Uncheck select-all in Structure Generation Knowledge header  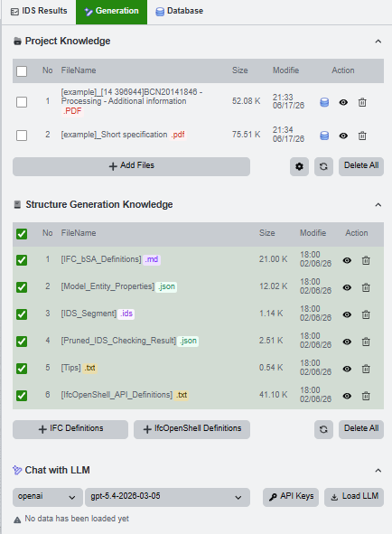[x=22, y=234]
